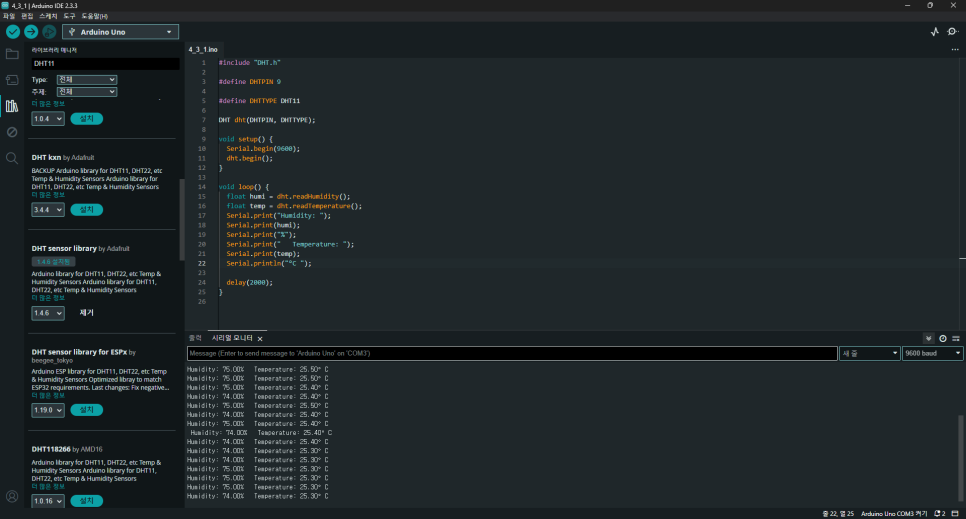Open the topic filter dropdown
The image size is (966, 519).
pyautogui.click(x=87, y=92)
